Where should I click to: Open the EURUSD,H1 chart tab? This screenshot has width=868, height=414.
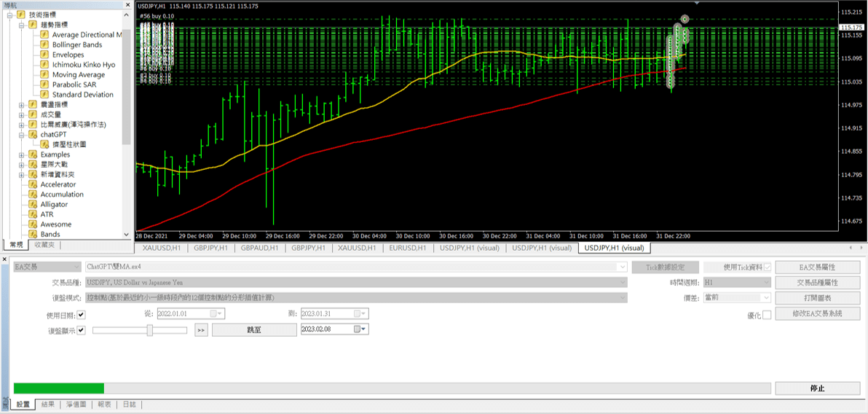coord(409,248)
